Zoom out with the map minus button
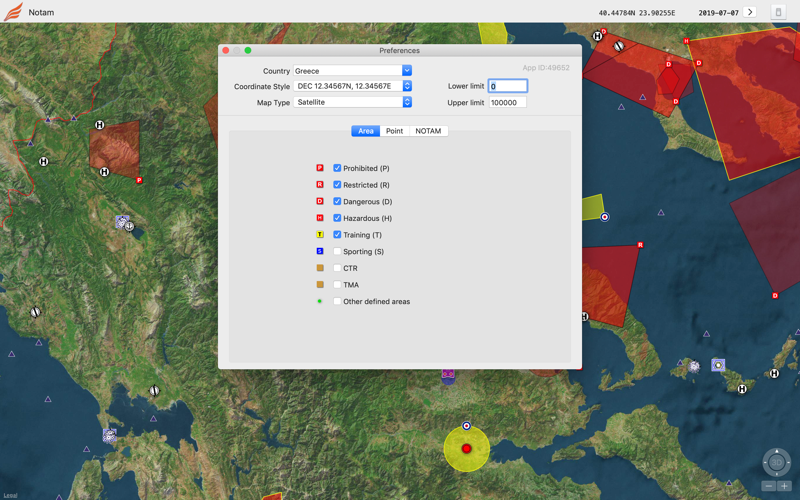The width and height of the screenshot is (800, 500). 769,486
